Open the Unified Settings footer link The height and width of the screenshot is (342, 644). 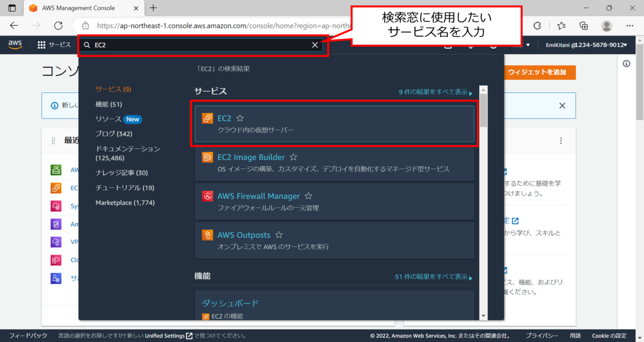169,336
